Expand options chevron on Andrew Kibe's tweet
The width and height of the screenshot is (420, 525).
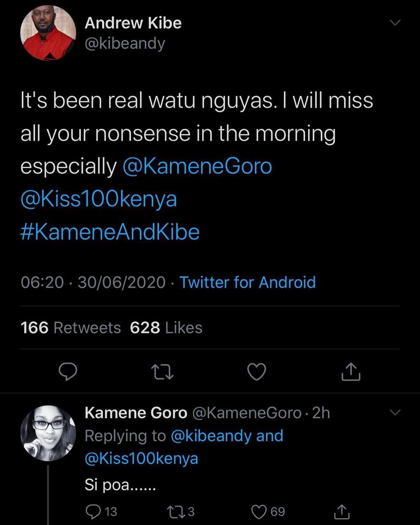coord(395,23)
